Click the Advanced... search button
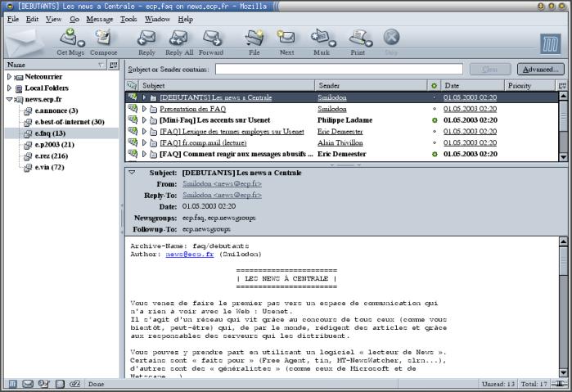Viewport: 572px width, 392px height. point(539,70)
